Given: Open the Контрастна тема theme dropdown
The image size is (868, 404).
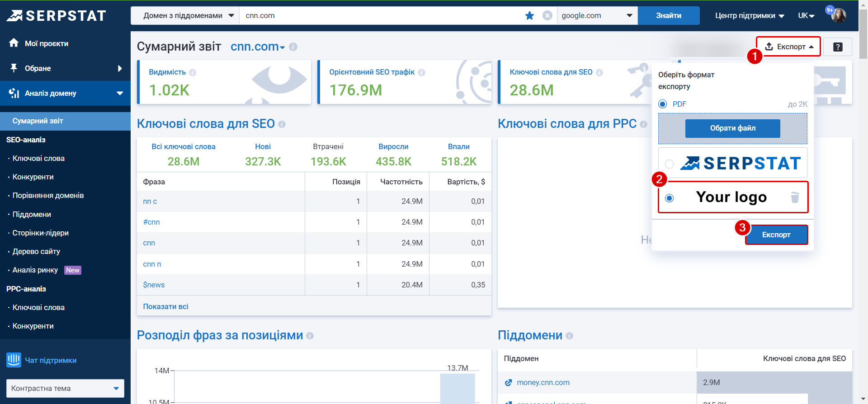Looking at the screenshot, I should (x=65, y=388).
